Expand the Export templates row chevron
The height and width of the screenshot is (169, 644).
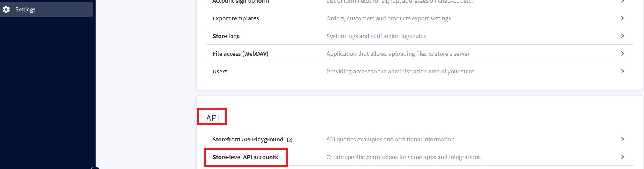click(x=622, y=18)
